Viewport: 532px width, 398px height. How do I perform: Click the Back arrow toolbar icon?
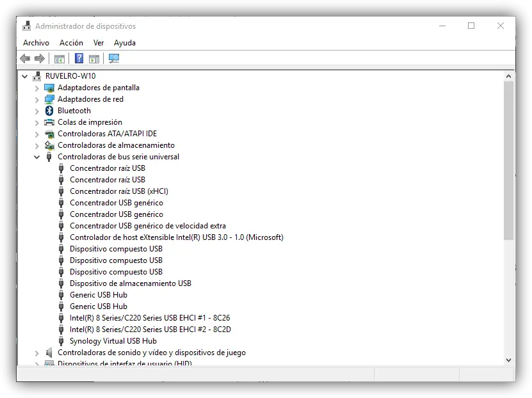25,59
